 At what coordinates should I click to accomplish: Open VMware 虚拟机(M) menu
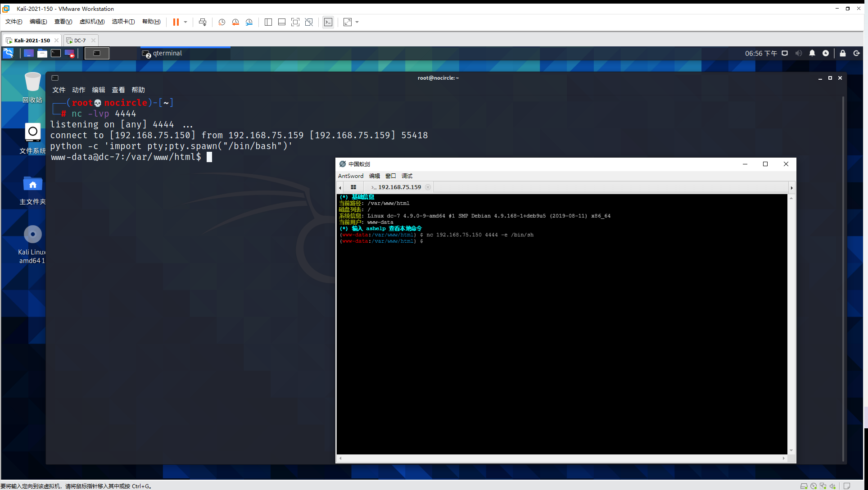point(92,22)
